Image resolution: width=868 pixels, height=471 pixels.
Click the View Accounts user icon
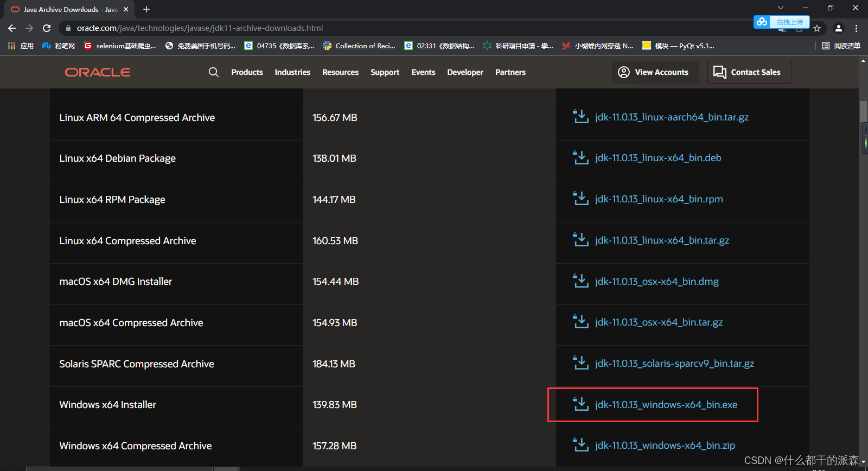click(x=624, y=72)
